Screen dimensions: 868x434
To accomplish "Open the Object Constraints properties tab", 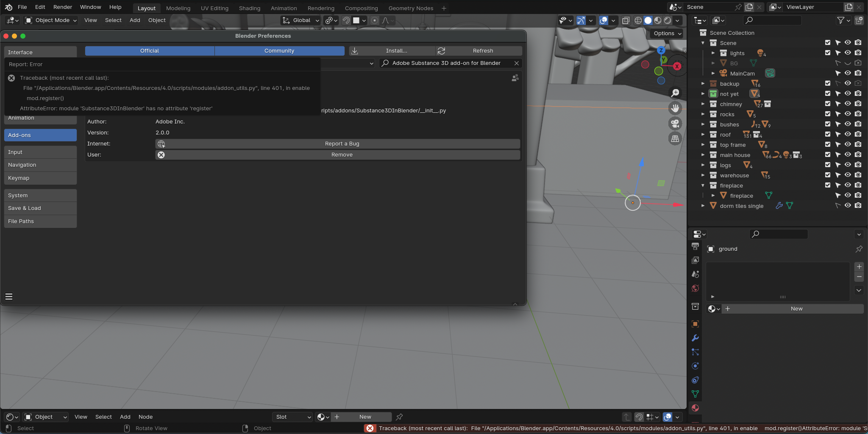I will pyautogui.click(x=695, y=380).
